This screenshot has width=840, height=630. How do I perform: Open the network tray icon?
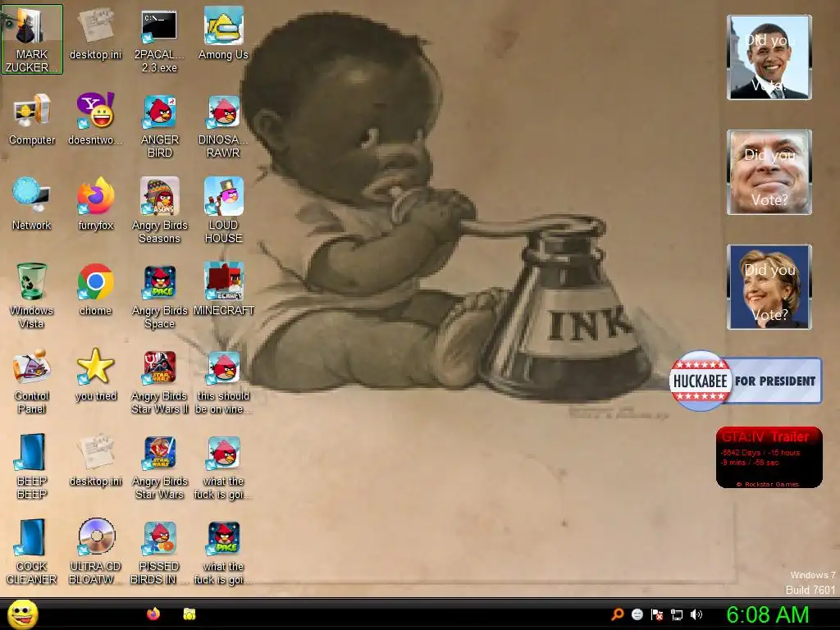(677, 615)
